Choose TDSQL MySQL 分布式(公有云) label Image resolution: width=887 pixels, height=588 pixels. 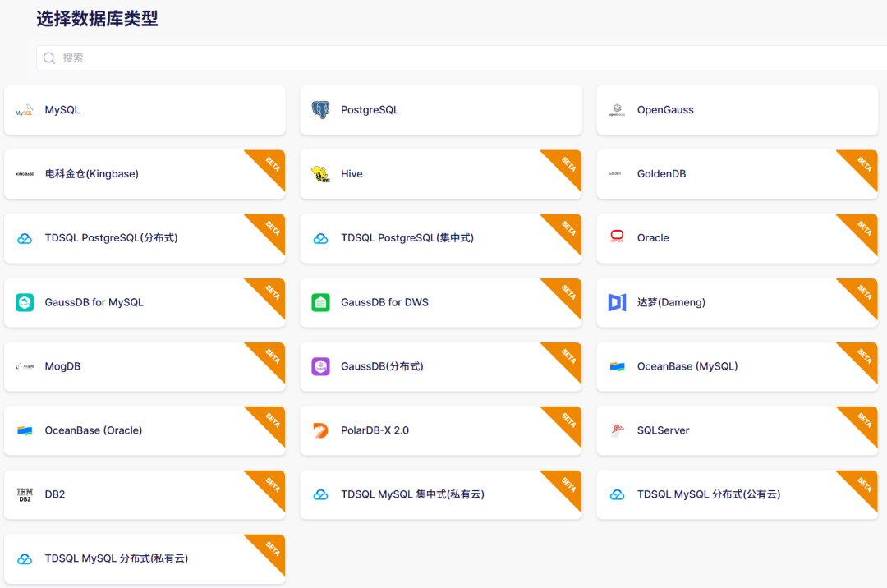709,494
